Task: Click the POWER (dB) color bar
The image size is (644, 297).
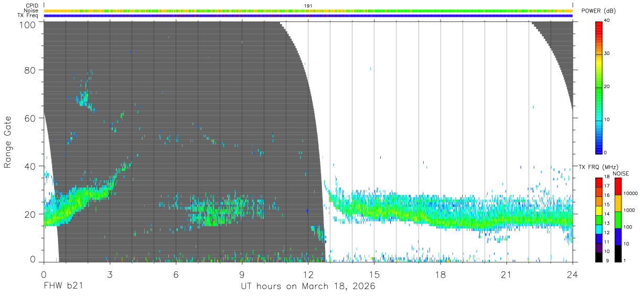Action: (599, 87)
